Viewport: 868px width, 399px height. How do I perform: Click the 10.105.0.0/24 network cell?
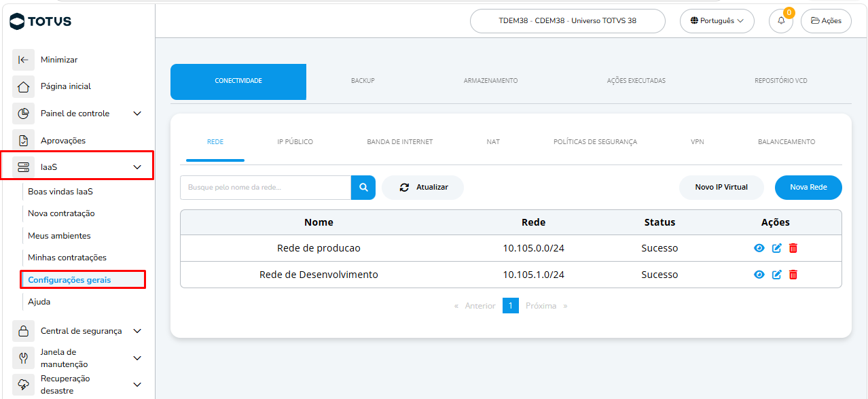click(533, 248)
